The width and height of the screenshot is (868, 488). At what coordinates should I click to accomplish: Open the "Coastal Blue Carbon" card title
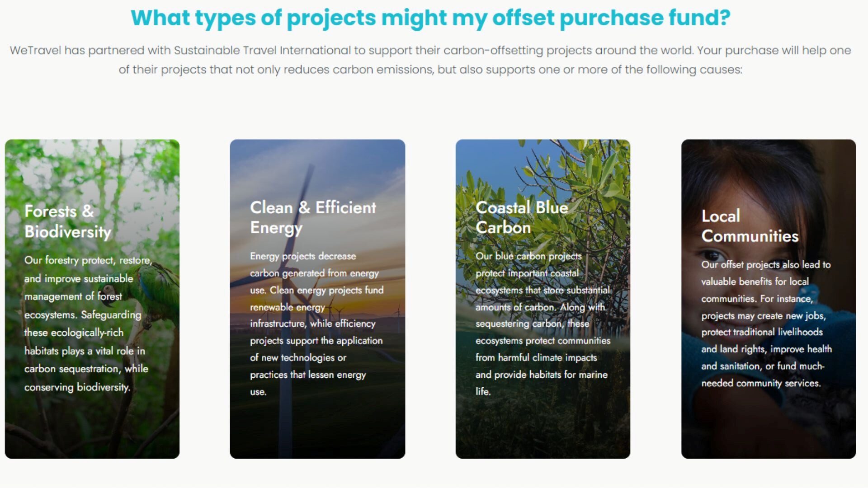522,217
